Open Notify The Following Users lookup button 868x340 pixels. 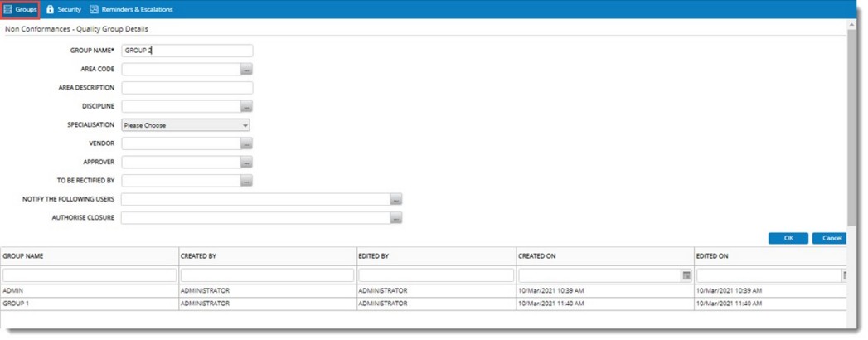click(396, 200)
